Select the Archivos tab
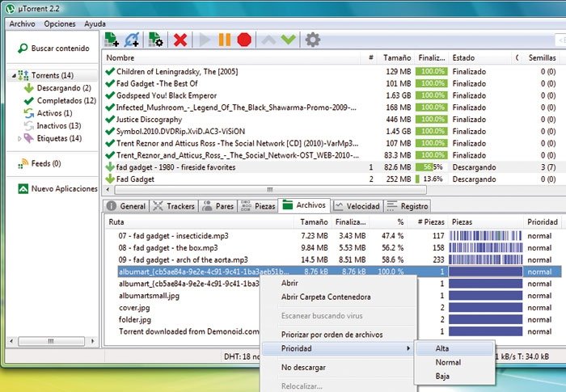566x392 pixels. [x=304, y=205]
